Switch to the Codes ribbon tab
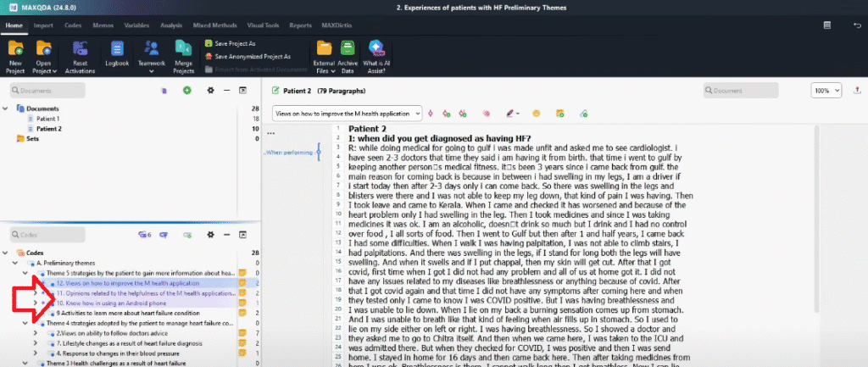868x367 pixels. (73, 25)
